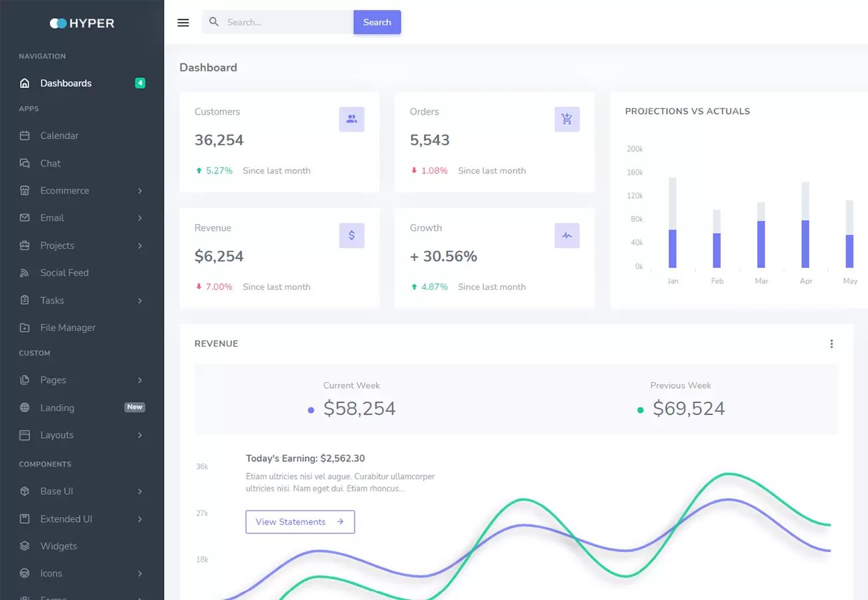Click the Pages copy icon

click(25, 380)
